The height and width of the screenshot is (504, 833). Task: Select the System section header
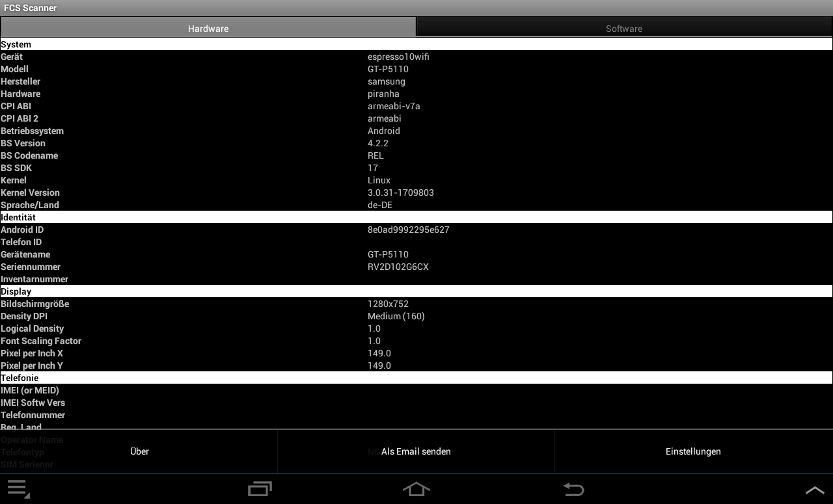[x=416, y=44]
